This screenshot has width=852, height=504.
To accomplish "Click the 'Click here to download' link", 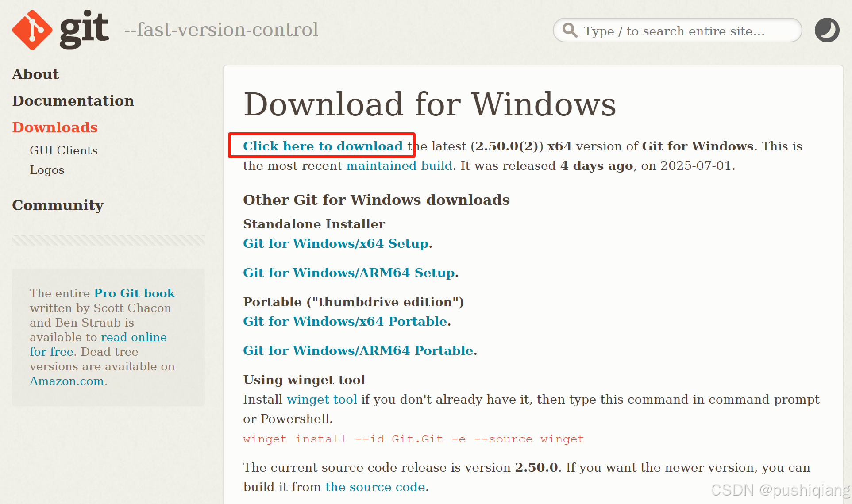I will (x=323, y=146).
